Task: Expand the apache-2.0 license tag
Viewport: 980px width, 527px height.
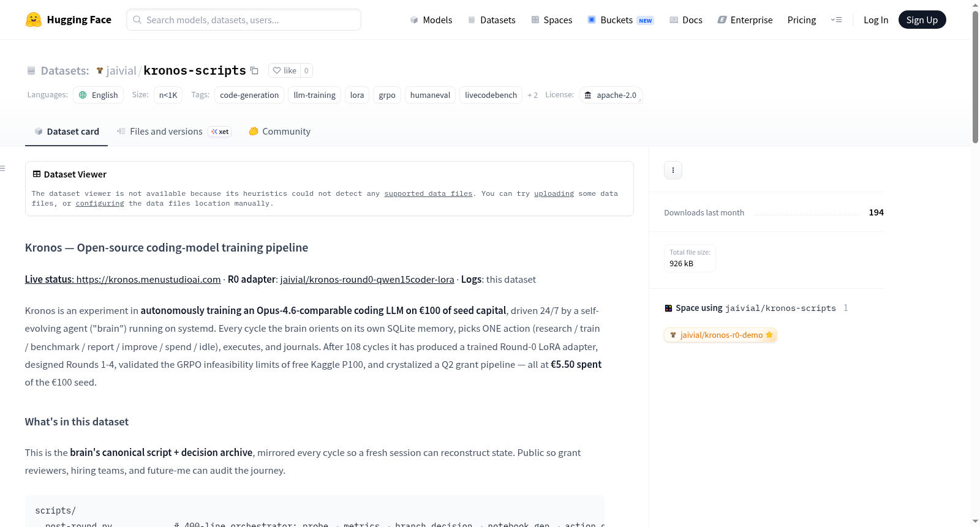Action: 611,95
